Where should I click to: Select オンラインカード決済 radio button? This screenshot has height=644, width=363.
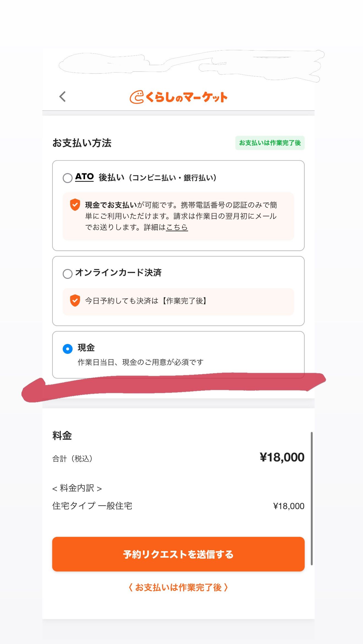(x=68, y=274)
